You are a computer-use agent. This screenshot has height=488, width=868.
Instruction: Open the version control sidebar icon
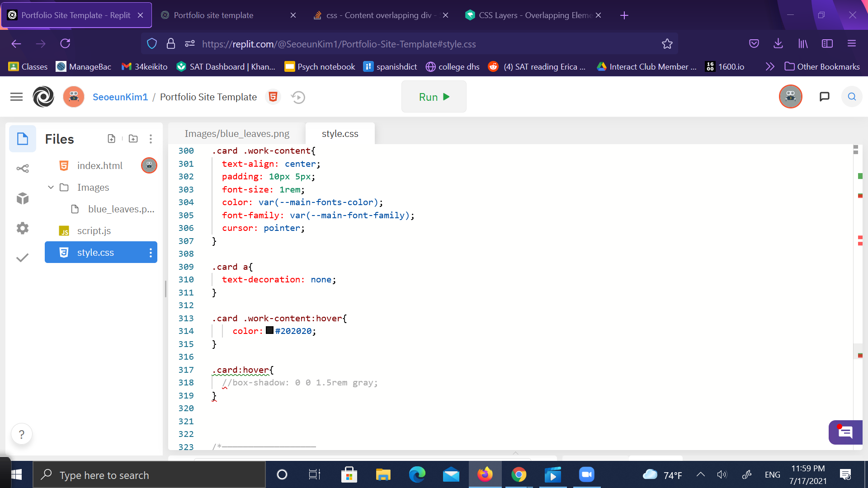[x=23, y=169]
